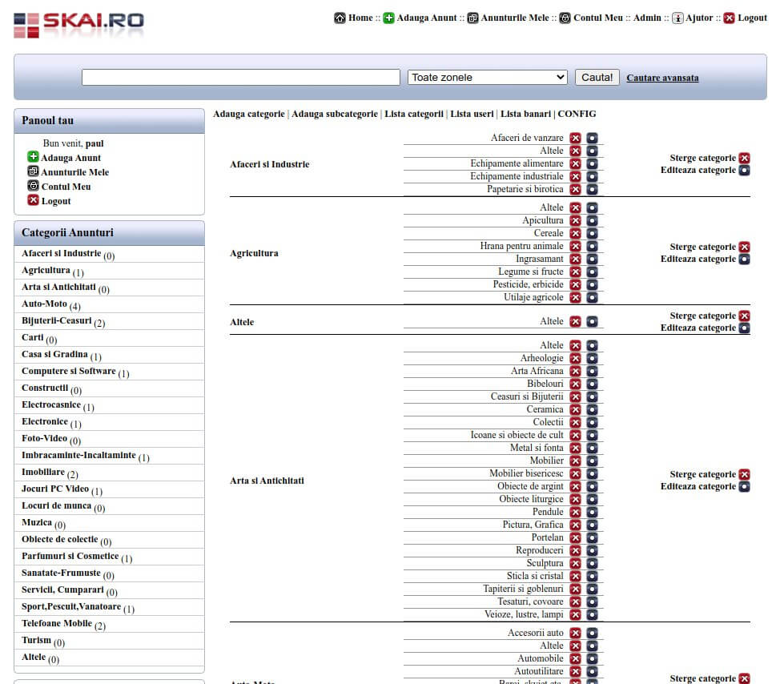The width and height of the screenshot is (784, 684).
Task: Delete the Afaceri de vanzare subcategory
Action: click(x=576, y=138)
